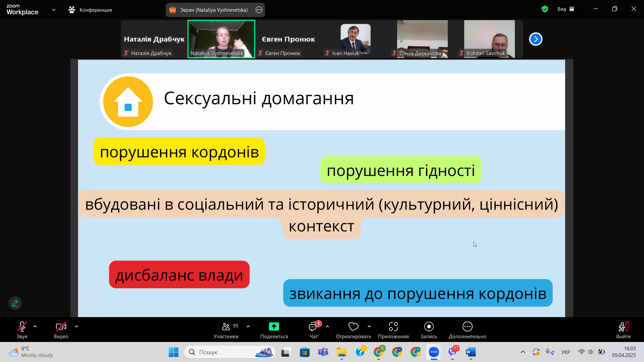The height and width of the screenshot is (362, 644).
Task: Open Zoom Workplace dropdown chevron
Action: tap(54, 10)
